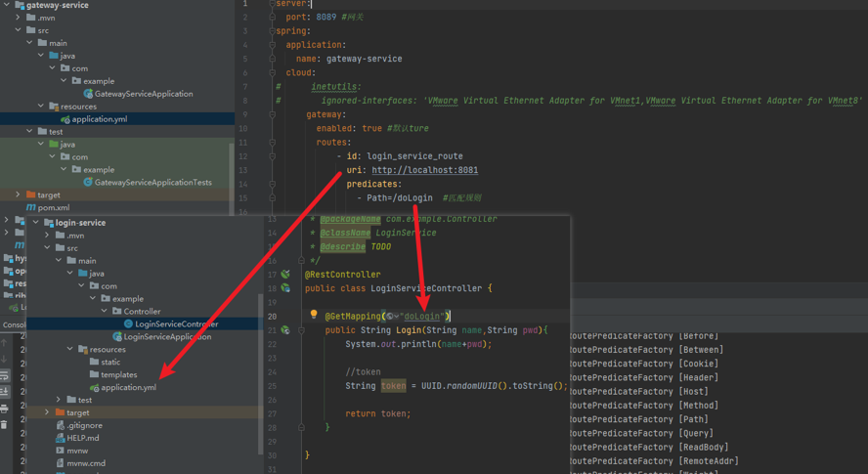Select the .gitignore file

pyautogui.click(x=85, y=425)
